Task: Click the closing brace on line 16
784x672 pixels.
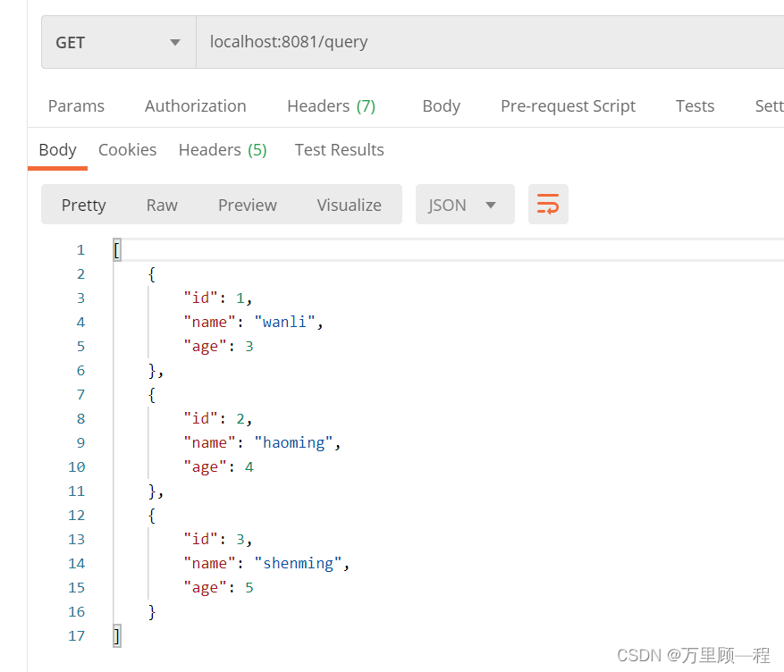Action: [x=151, y=611]
